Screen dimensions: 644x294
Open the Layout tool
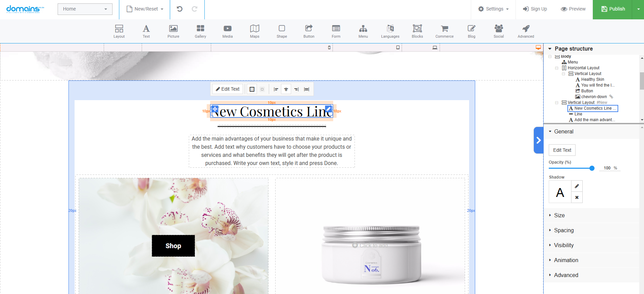[119, 31]
